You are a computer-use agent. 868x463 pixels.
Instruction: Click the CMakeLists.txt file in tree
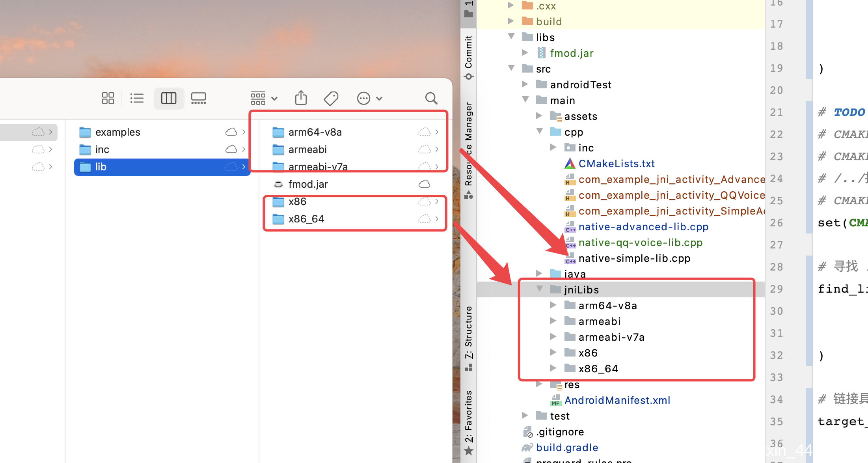click(616, 164)
